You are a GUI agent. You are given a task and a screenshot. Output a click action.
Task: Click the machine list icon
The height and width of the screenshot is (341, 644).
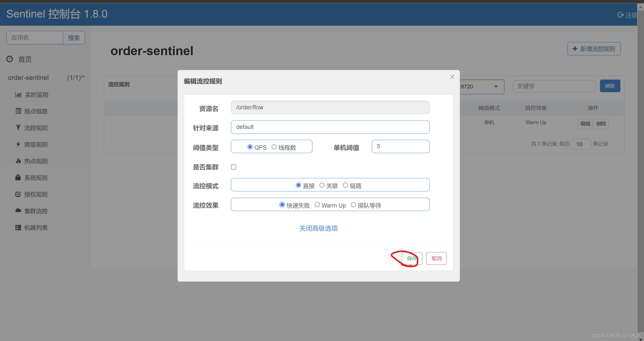[18, 227]
